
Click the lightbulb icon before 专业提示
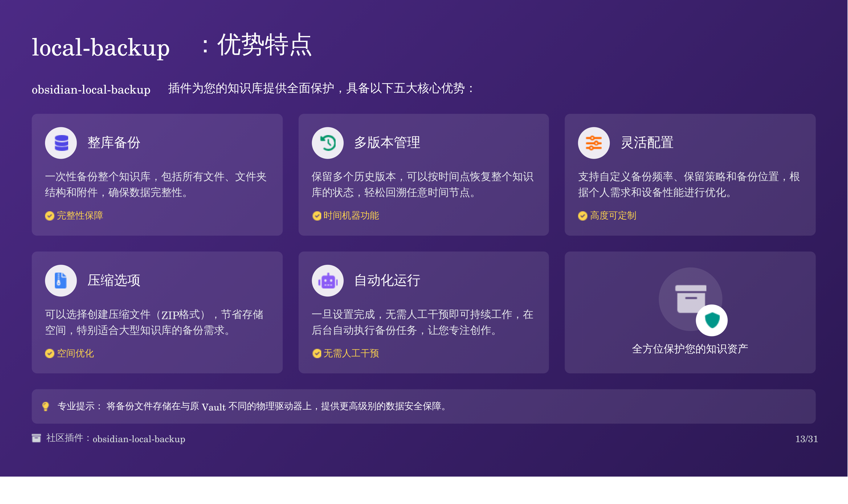[46, 406]
